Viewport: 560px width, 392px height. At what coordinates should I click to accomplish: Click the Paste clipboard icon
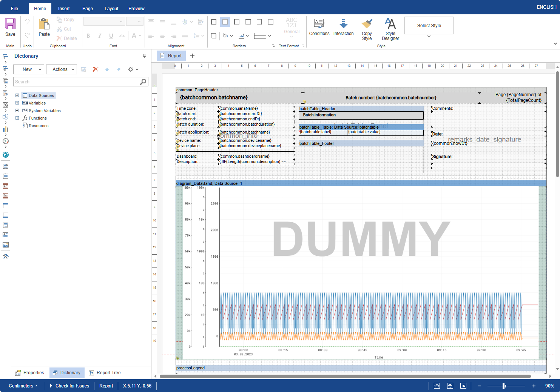[44, 24]
